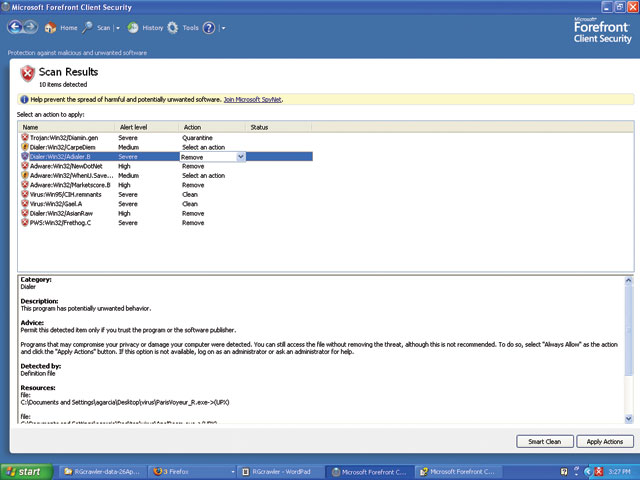This screenshot has width=640, height=480.
Task: Click severity icon for Virus:Win32/Gael.A
Action: (25, 204)
